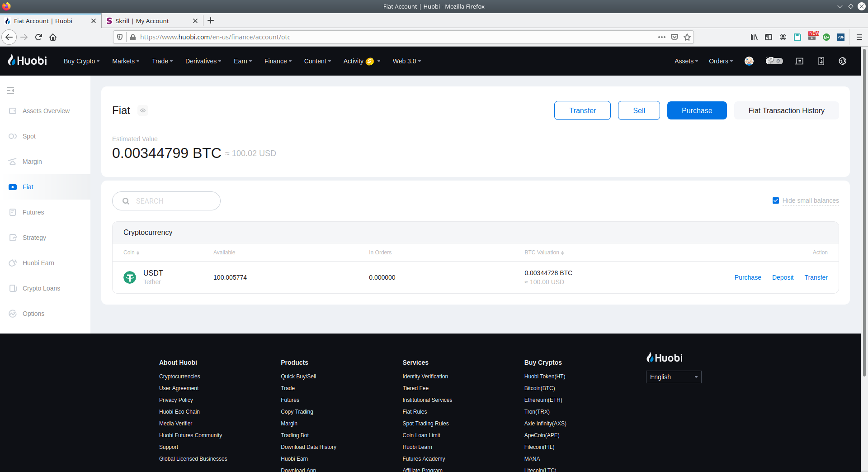Open the page actions three-dot menu
The image size is (868, 472).
(662, 37)
